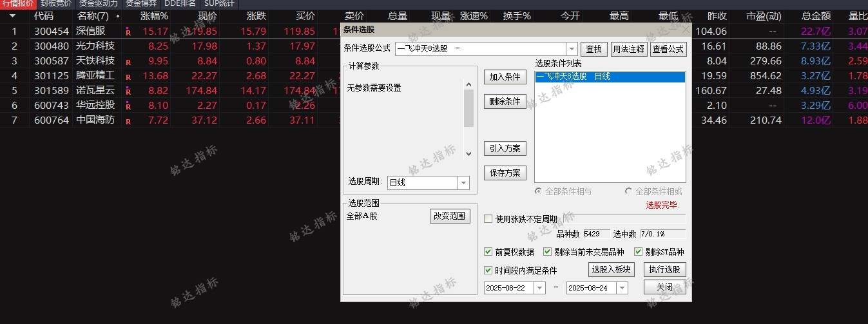Select stock code 301125
This screenshot has width=868, height=324.
(51, 76)
